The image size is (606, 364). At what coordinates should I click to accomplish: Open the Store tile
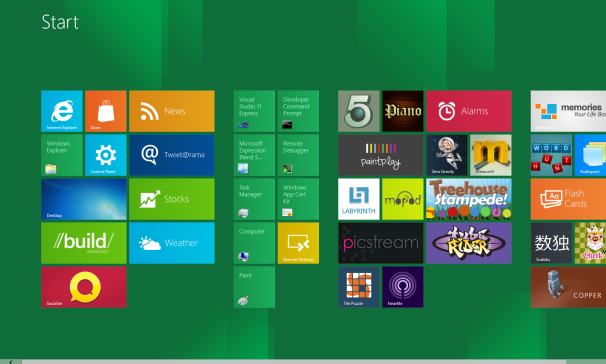click(106, 111)
